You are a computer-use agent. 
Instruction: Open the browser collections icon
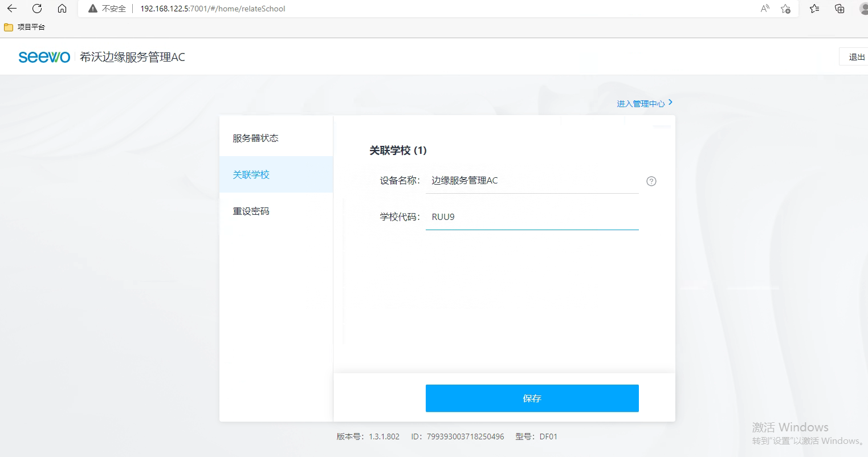coord(840,9)
